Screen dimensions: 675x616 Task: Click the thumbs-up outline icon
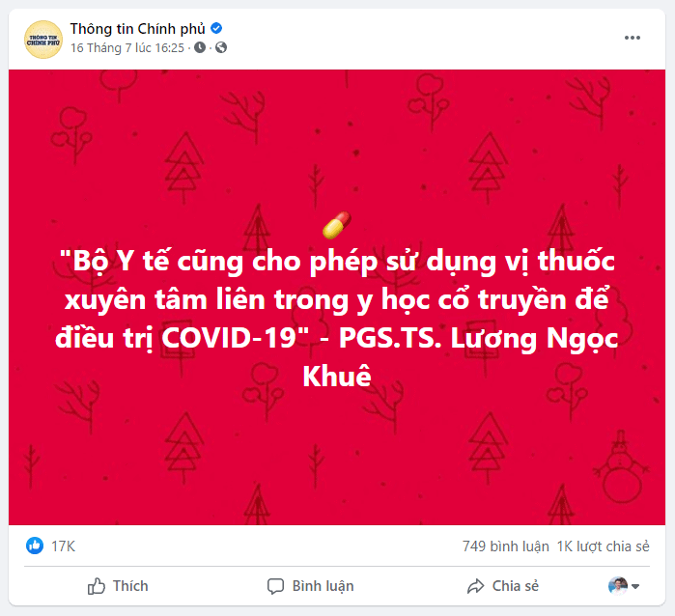97,586
